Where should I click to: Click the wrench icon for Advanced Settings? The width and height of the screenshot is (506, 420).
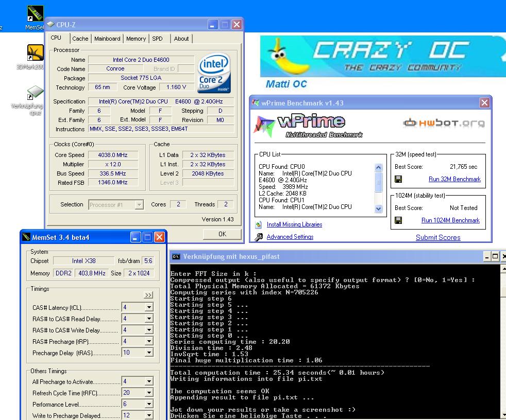click(x=259, y=237)
